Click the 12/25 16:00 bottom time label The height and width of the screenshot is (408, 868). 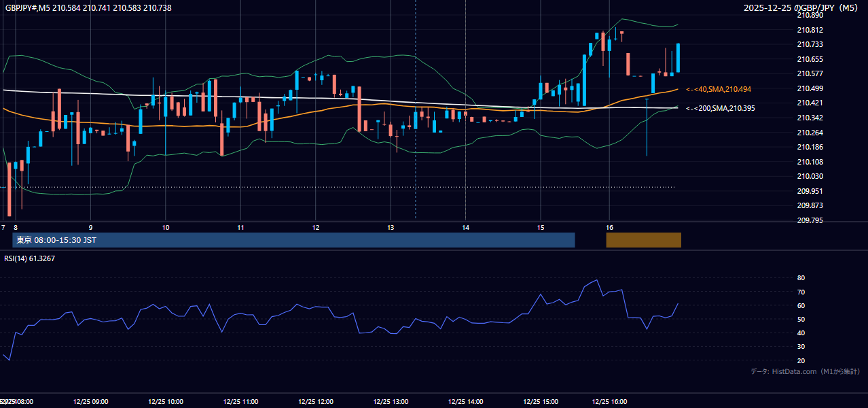tap(609, 402)
